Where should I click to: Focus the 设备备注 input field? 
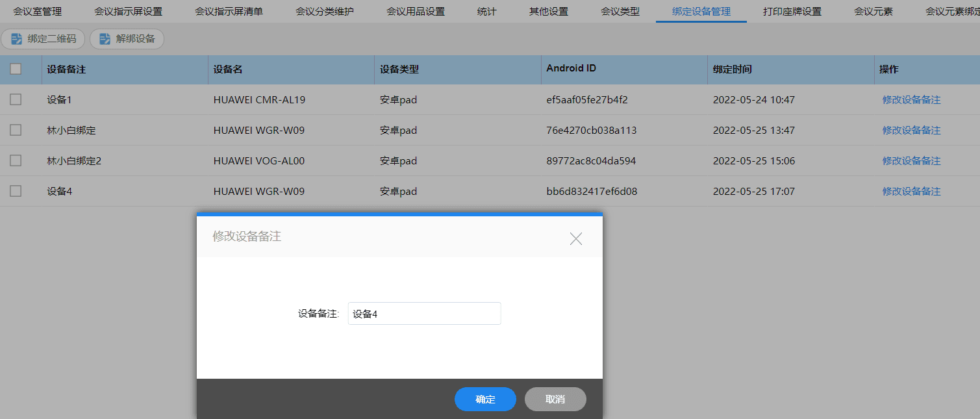425,314
